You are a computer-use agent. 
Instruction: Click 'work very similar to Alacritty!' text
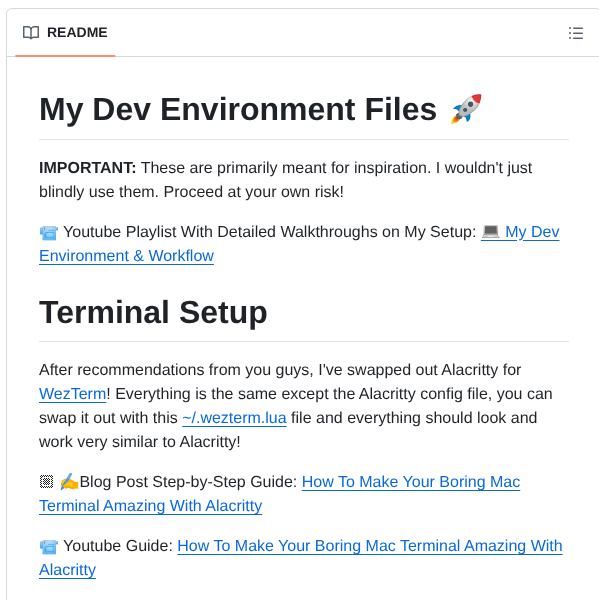coord(140,442)
